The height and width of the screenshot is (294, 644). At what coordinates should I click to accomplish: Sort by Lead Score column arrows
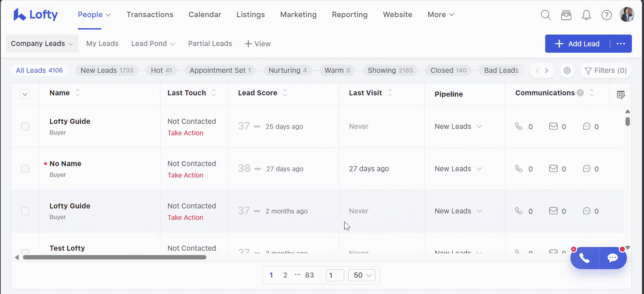(x=285, y=93)
